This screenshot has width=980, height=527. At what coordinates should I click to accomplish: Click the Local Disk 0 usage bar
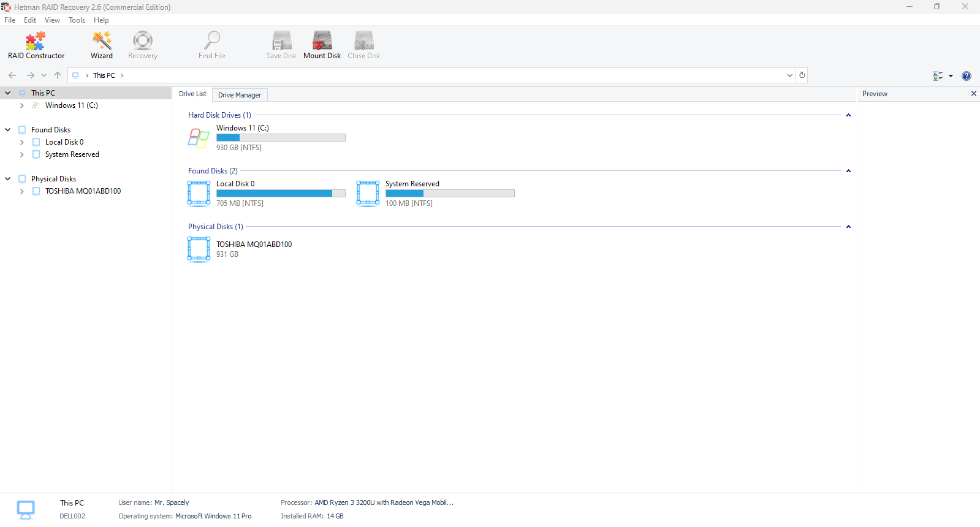pyautogui.click(x=281, y=194)
